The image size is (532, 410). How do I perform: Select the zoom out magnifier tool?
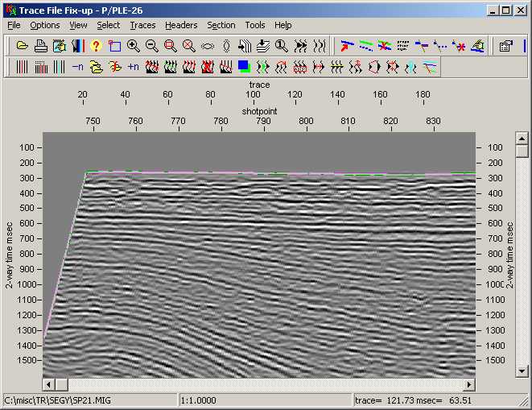(152, 46)
